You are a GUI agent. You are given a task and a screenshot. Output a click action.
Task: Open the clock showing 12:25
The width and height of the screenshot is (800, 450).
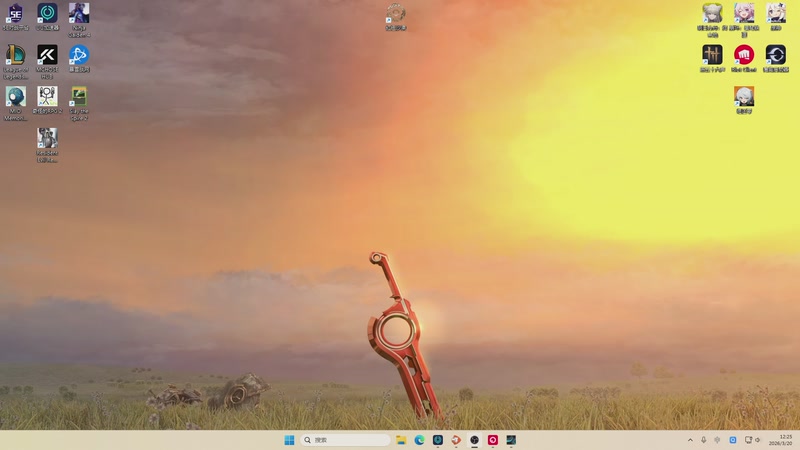pyautogui.click(x=781, y=440)
